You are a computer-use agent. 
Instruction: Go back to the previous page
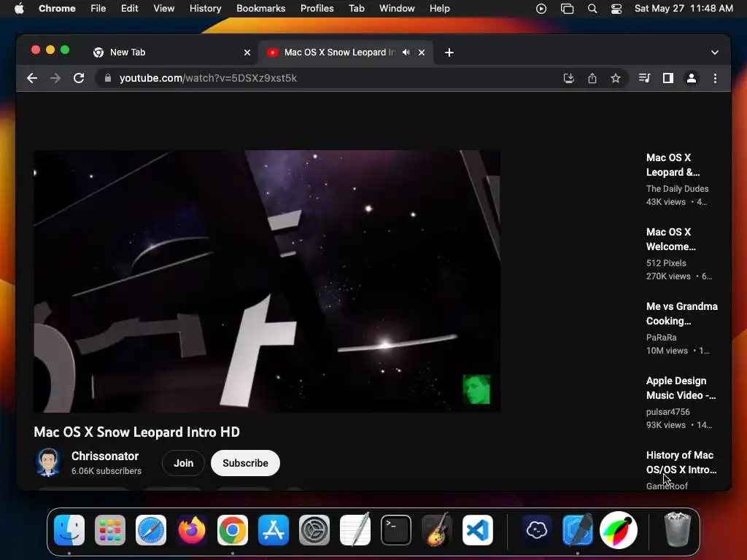[32, 78]
